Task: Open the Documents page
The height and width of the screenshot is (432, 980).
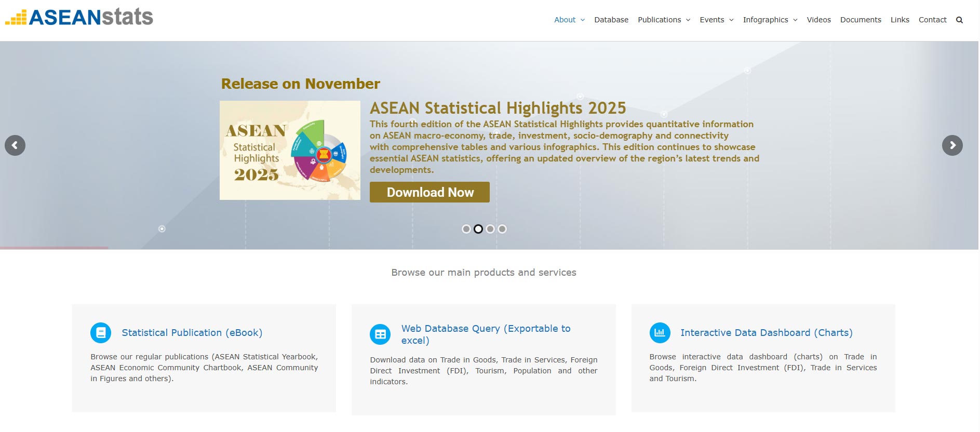Action: coord(861,20)
